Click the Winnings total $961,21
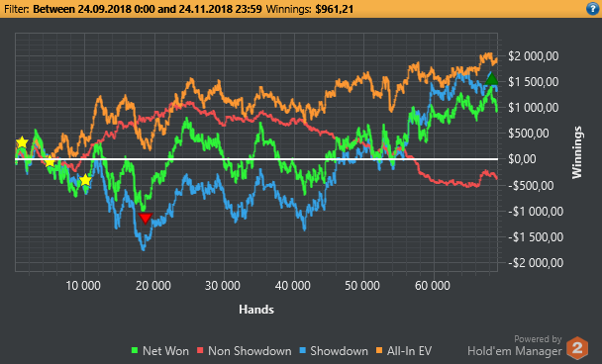The width and height of the screenshot is (602, 364). click(334, 9)
